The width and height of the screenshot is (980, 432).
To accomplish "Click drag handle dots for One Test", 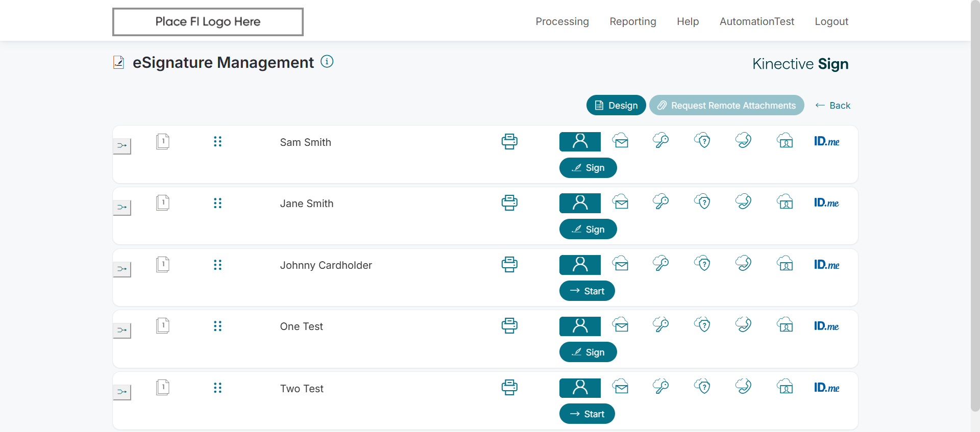I will (217, 326).
